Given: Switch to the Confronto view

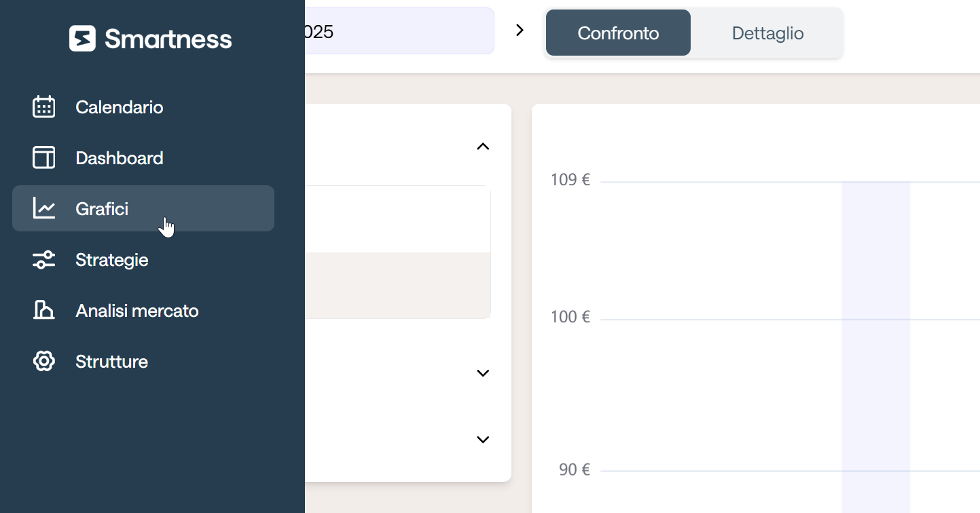Looking at the screenshot, I should [618, 33].
